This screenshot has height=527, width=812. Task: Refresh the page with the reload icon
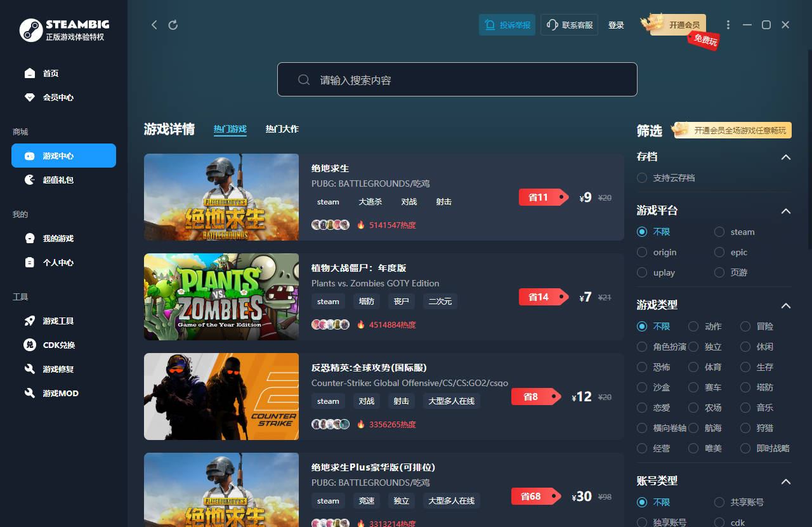pyautogui.click(x=173, y=25)
